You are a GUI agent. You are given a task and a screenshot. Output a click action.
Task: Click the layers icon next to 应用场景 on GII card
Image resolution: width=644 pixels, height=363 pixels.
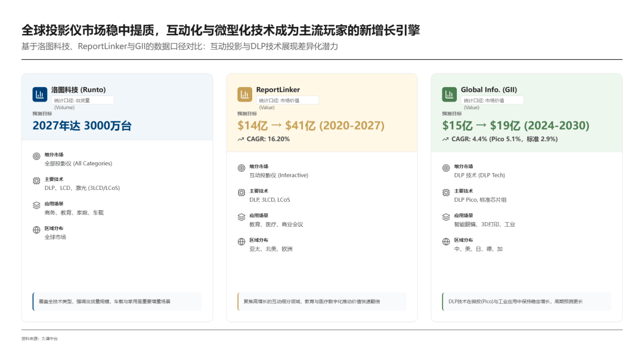click(445, 217)
